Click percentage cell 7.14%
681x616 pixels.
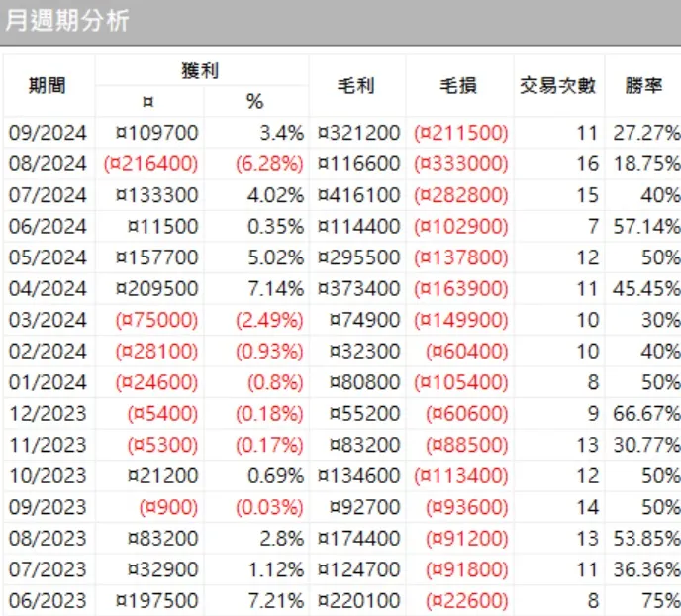click(276, 289)
